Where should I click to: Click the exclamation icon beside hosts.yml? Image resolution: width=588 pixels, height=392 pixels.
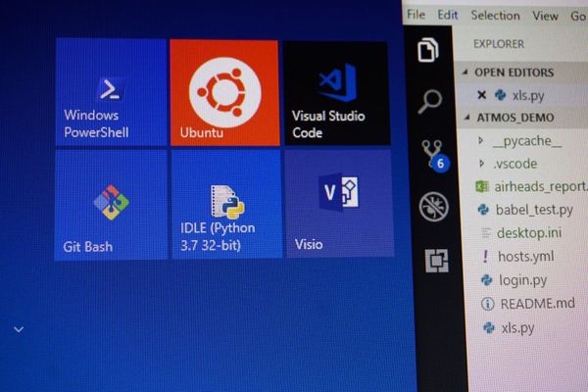tap(485, 257)
